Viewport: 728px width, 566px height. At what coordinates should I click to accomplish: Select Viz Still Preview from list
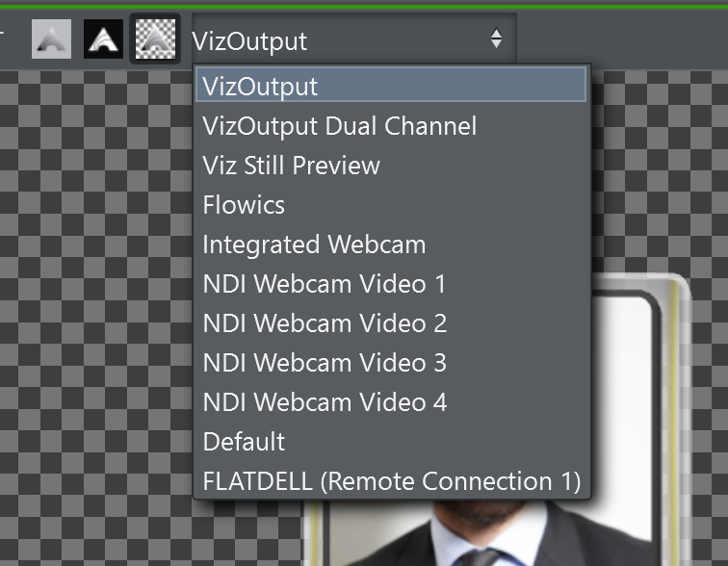pos(291,166)
